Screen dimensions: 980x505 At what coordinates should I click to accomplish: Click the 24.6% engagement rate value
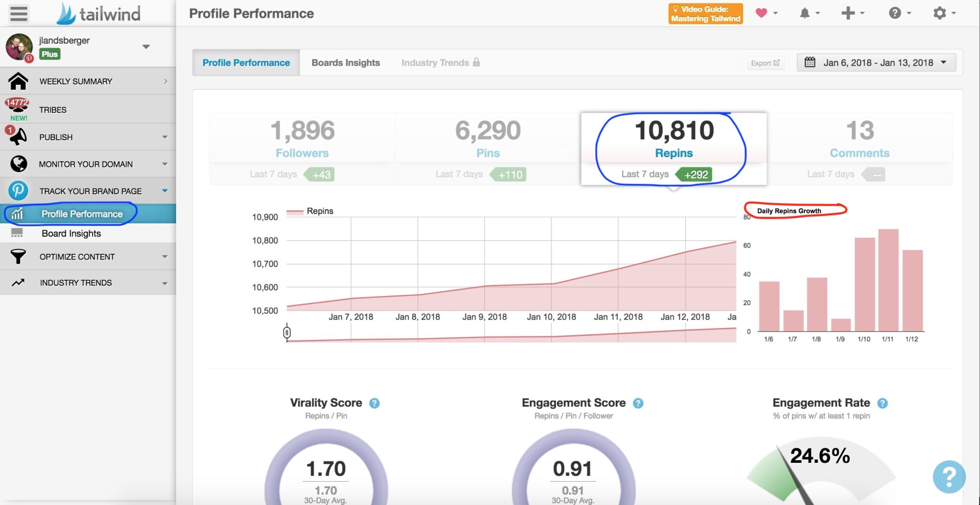tap(820, 455)
